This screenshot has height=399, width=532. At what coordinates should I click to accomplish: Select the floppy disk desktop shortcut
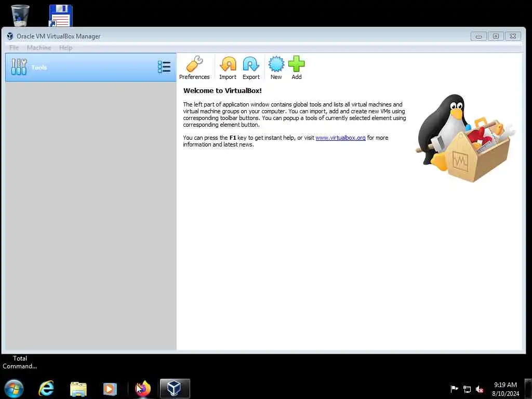click(60, 15)
